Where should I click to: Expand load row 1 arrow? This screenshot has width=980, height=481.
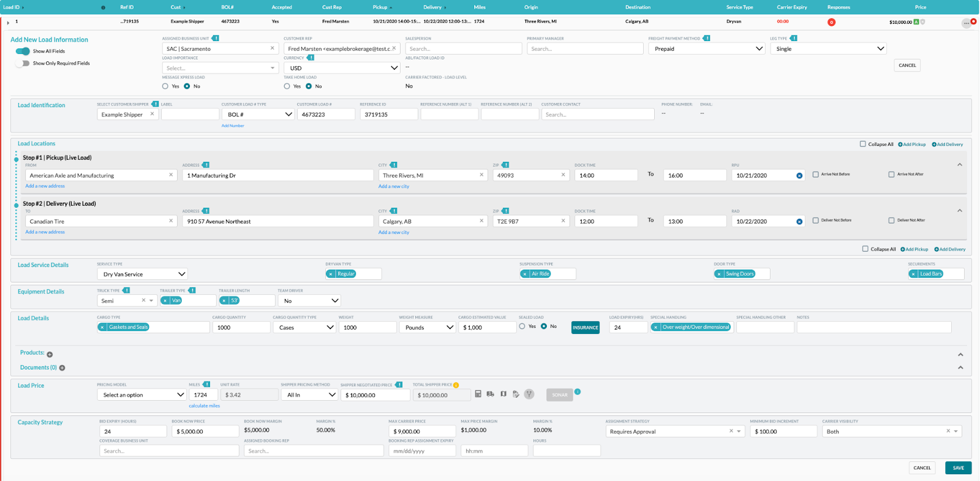click(x=8, y=23)
